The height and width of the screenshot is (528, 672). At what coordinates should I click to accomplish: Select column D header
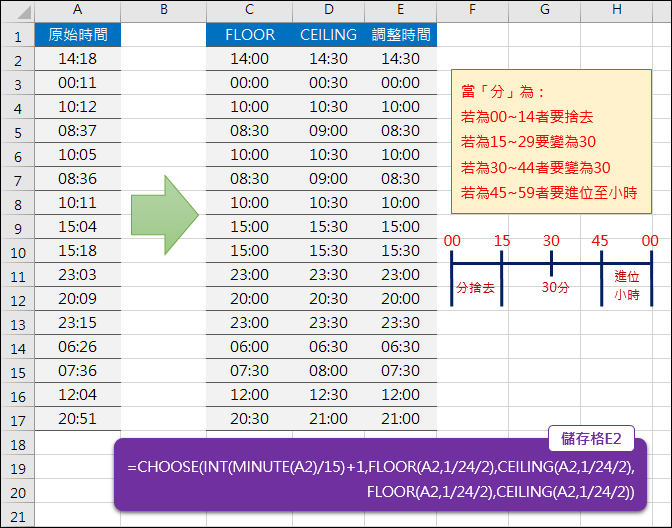coord(329,10)
